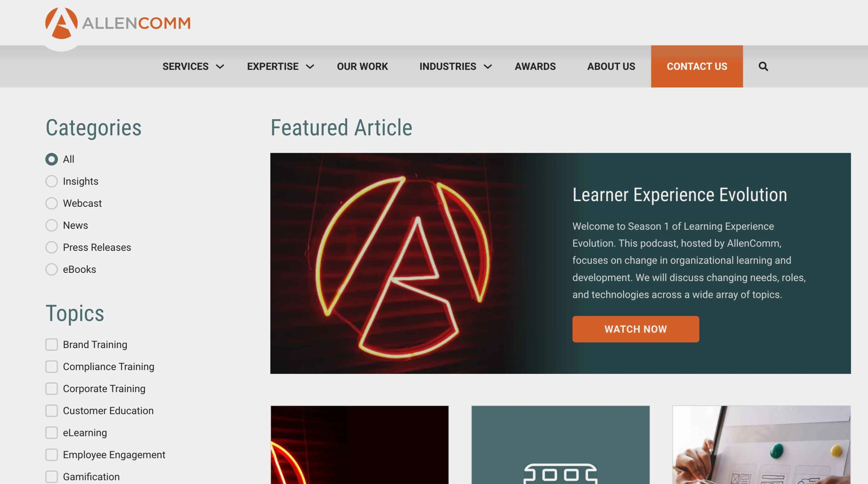Image resolution: width=868 pixels, height=484 pixels.
Task: Check the Brand Training topic
Action: (x=52, y=345)
